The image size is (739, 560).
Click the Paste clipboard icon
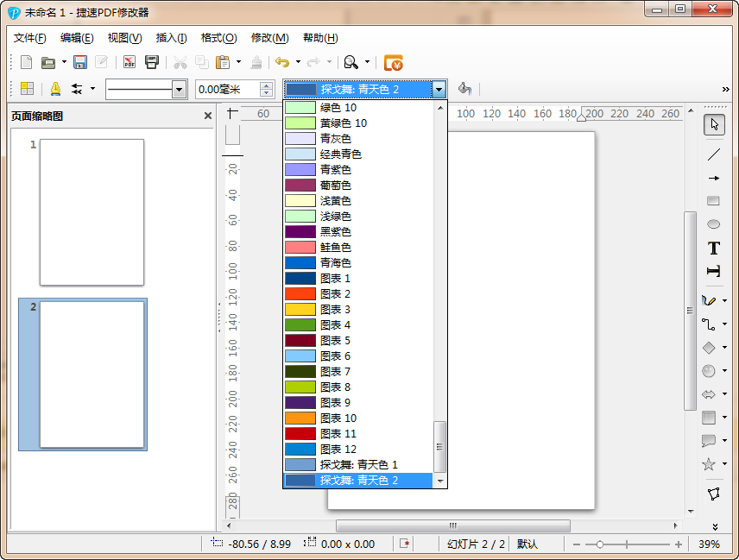223,62
